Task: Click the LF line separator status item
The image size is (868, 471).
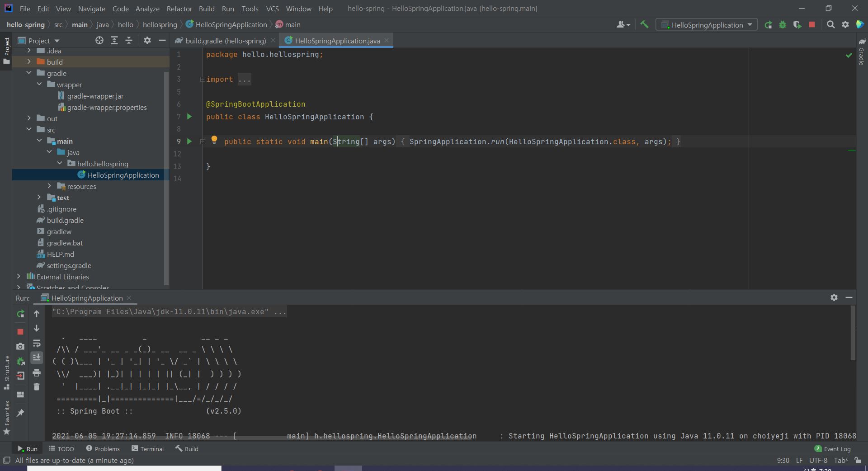Action: point(799,460)
